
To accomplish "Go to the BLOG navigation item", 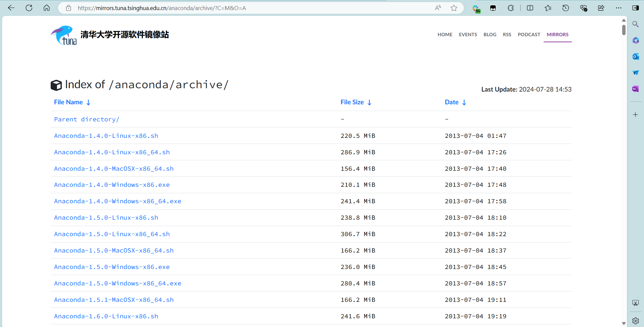I will point(490,35).
